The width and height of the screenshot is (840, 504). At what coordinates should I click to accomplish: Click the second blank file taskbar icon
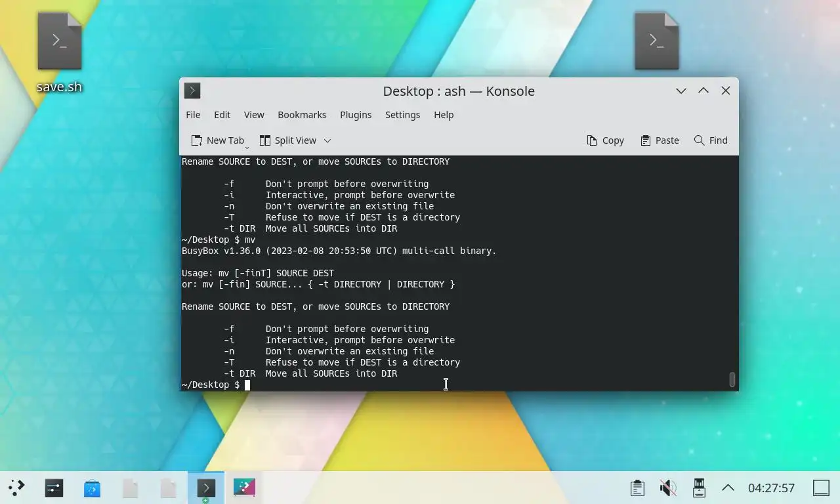click(168, 488)
